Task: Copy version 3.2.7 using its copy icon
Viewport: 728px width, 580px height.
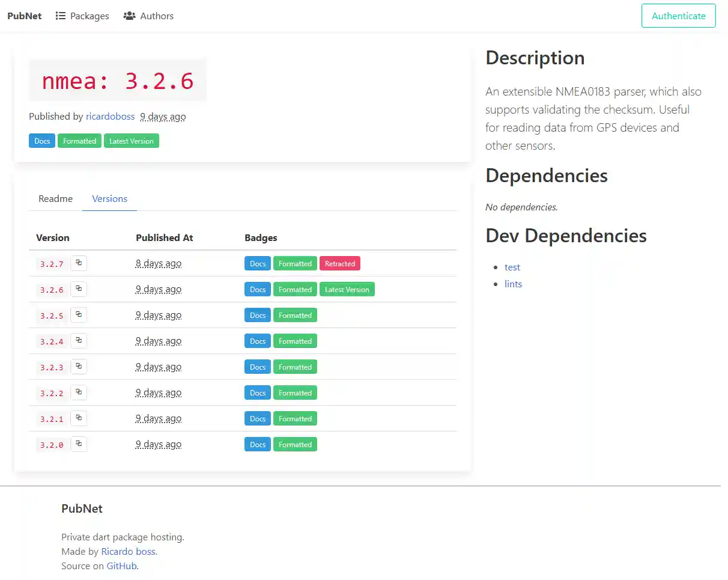Action: pyautogui.click(x=79, y=263)
